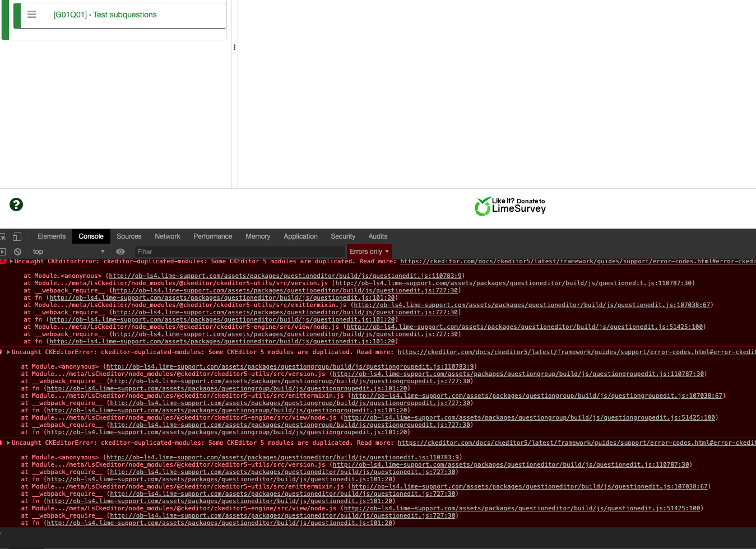Open the help question mark icon
The width and height of the screenshot is (756, 549).
16,204
